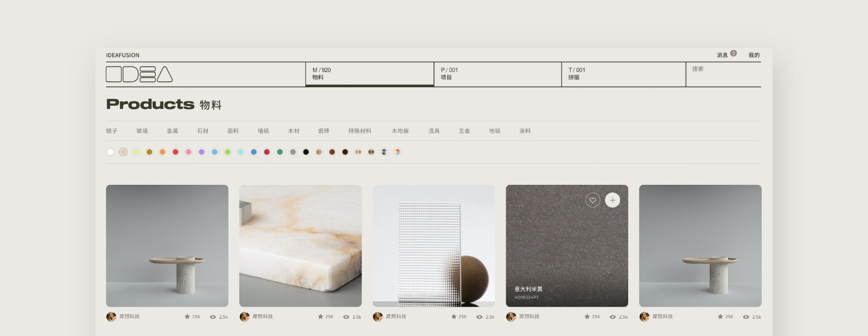Open the 消息 notification badge showing 0
This screenshot has width=868, height=336.
(x=733, y=53)
